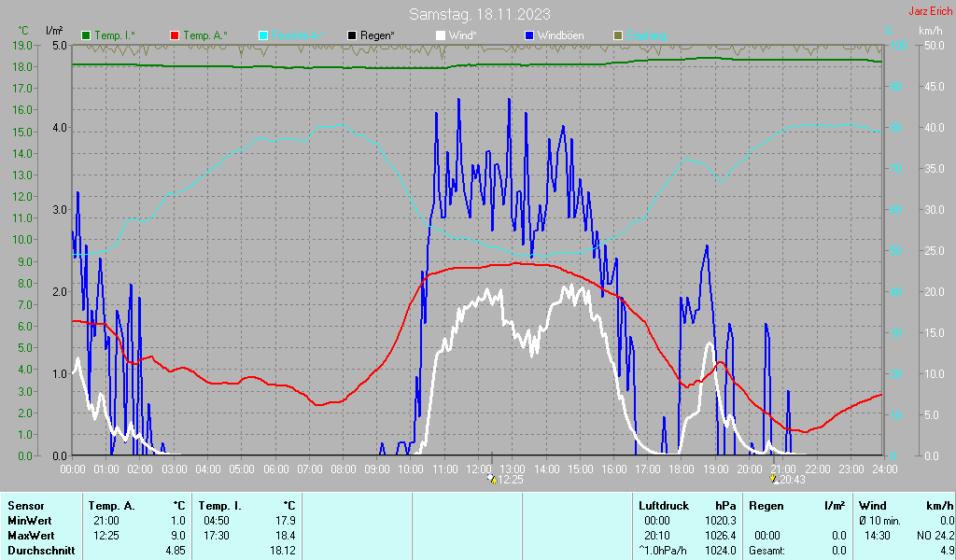Click the '10:00' time axis label

click(411, 469)
